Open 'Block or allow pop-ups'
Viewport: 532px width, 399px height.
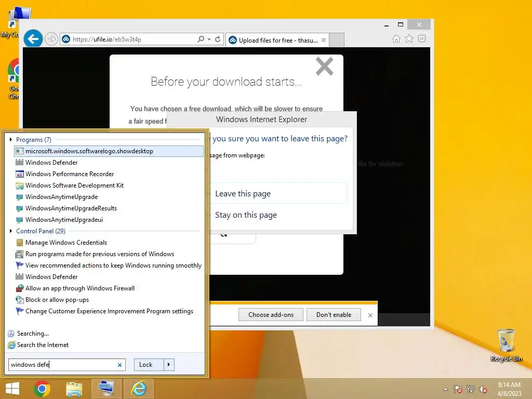coord(109,300)
